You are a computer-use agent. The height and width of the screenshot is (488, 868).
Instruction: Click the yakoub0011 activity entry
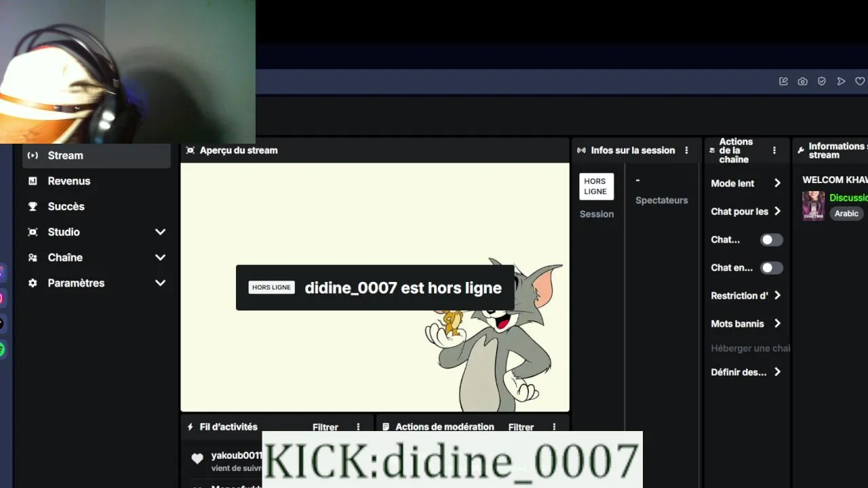click(x=236, y=461)
